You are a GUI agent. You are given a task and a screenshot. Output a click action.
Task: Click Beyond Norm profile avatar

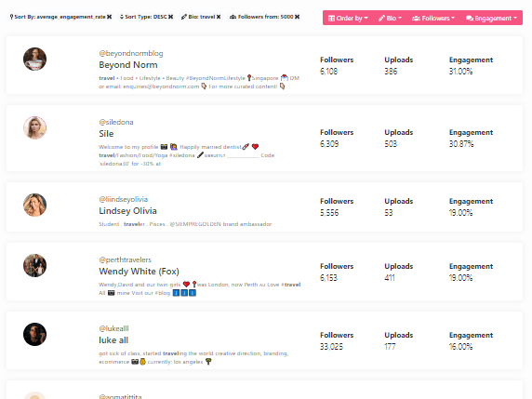(34, 59)
